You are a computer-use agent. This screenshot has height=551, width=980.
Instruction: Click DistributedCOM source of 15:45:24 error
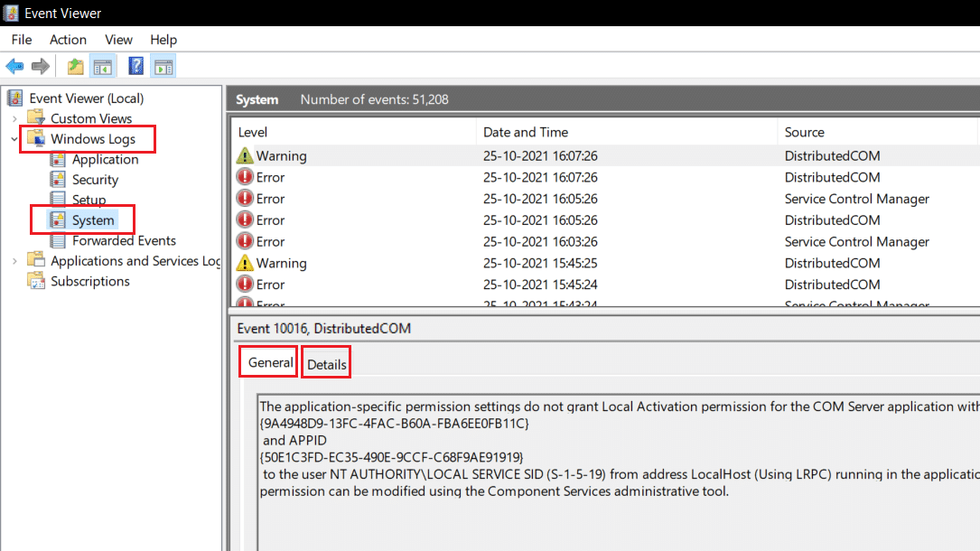coord(832,285)
